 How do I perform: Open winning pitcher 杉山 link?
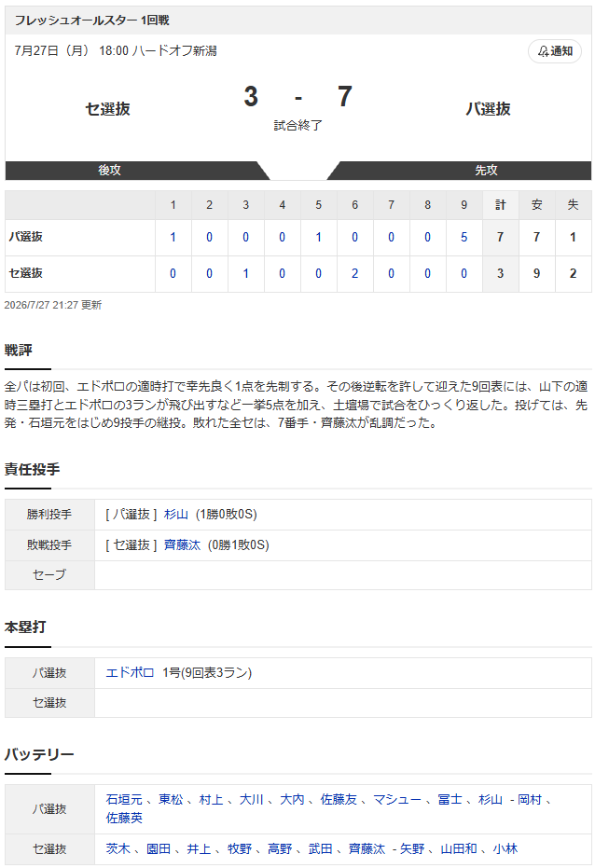[x=176, y=515]
